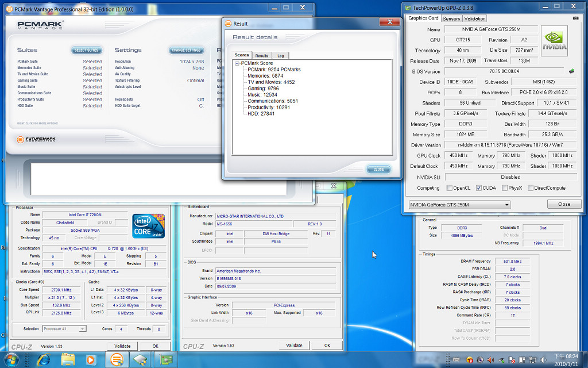Click the Intel Core i7 logo in CPU-Z
This screenshot has width=588, height=368.
tap(149, 226)
